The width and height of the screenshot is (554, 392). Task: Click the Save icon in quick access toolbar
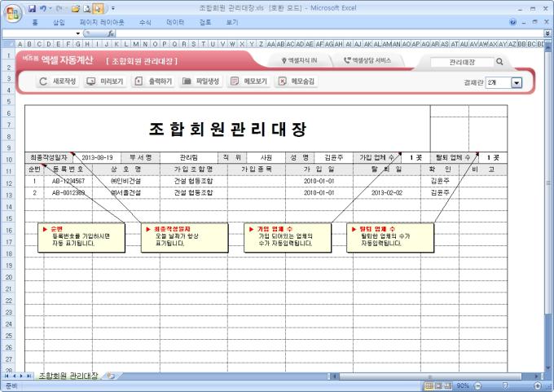pyautogui.click(x=32, y=8)
